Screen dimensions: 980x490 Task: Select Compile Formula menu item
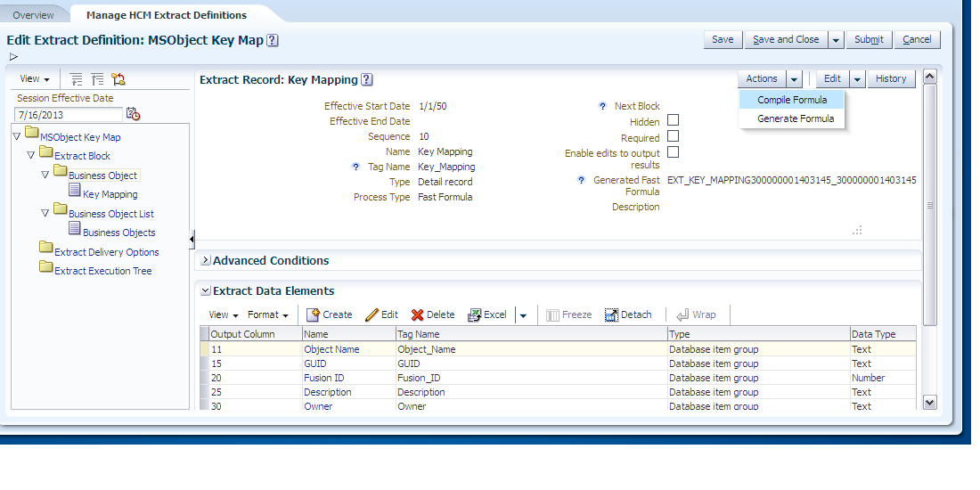792,100
